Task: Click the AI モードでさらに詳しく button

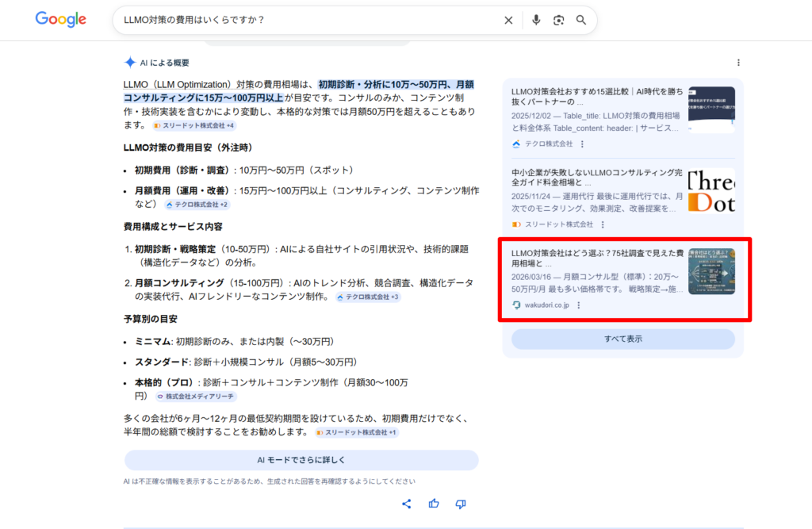Action: 301,460
